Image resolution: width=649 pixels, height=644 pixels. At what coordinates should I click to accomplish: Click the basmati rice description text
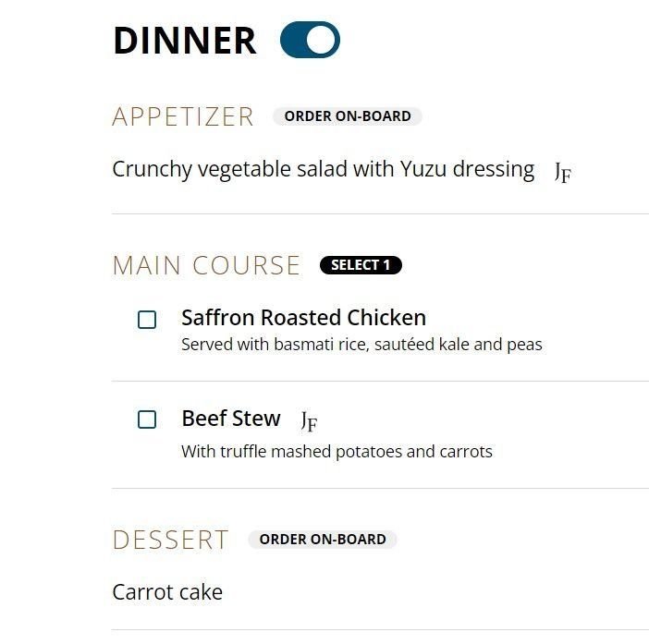coord(361,345)
